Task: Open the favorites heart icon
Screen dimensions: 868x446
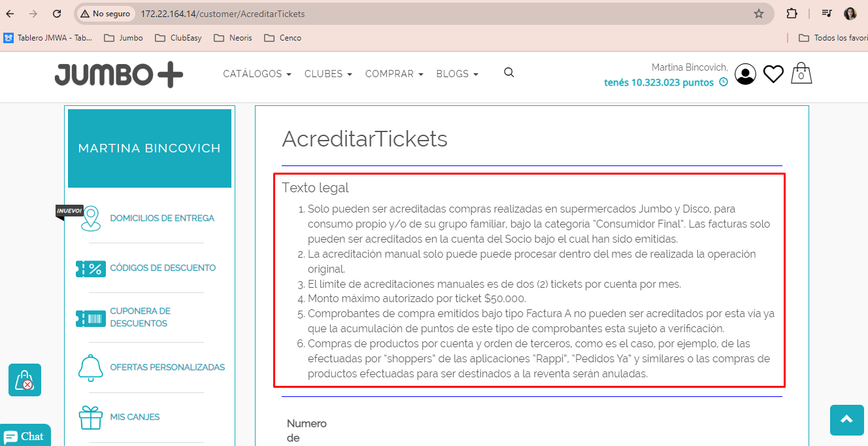Action: pyautogui.click(x=773, y=74)
